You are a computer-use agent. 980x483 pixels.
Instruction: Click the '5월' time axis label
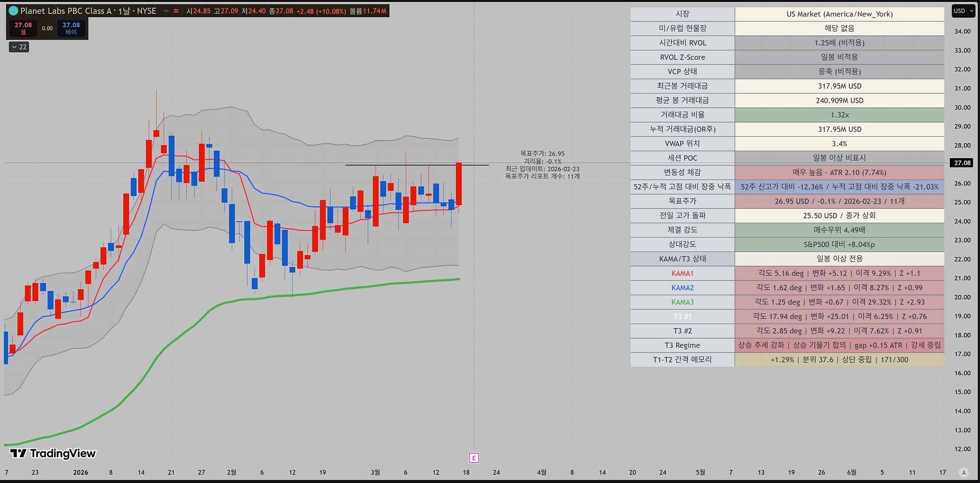click(x=700, y=472)
